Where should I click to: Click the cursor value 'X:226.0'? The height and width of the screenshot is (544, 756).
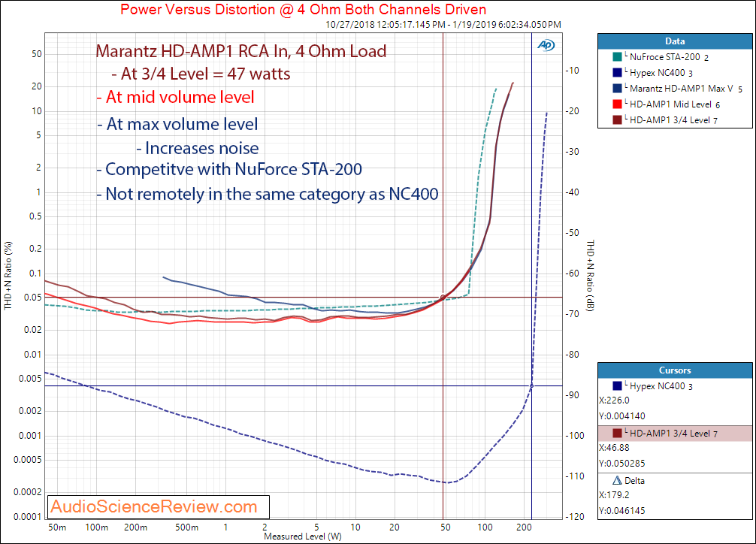614,400
